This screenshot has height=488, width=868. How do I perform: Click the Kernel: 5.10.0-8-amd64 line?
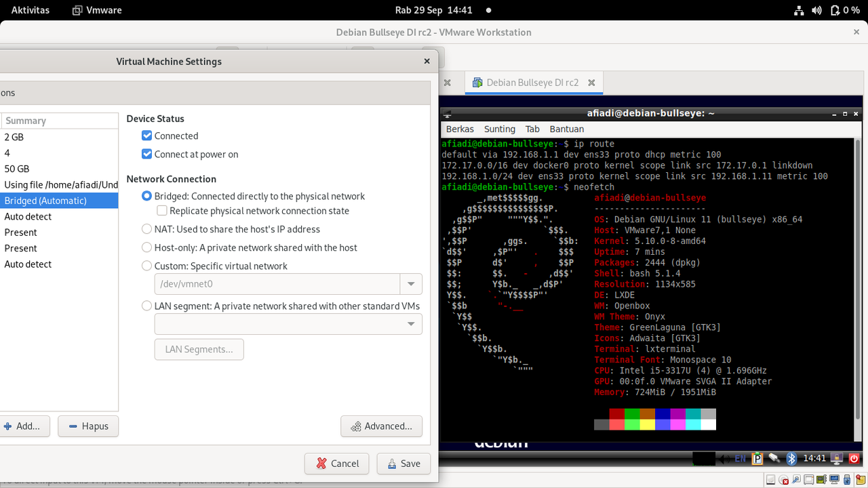[650, 241]
